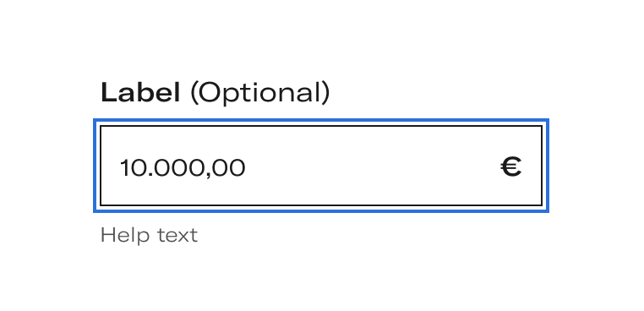Focus the amount input field
The width and height of the screenshot is (644, 311).
pyautogui.click(x=321, y=166)
